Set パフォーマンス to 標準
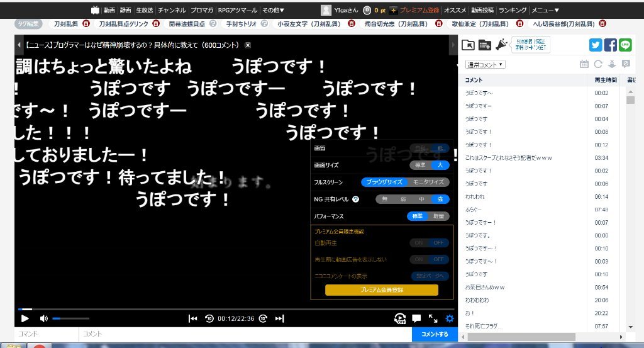Viewport: 644px width, 348px height. pos(418,216)
